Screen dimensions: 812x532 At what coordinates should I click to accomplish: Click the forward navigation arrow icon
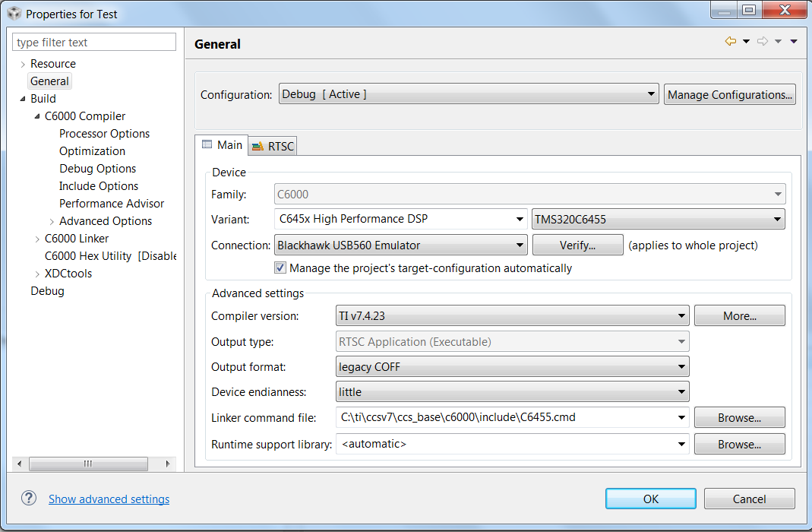tap(763, 42)
